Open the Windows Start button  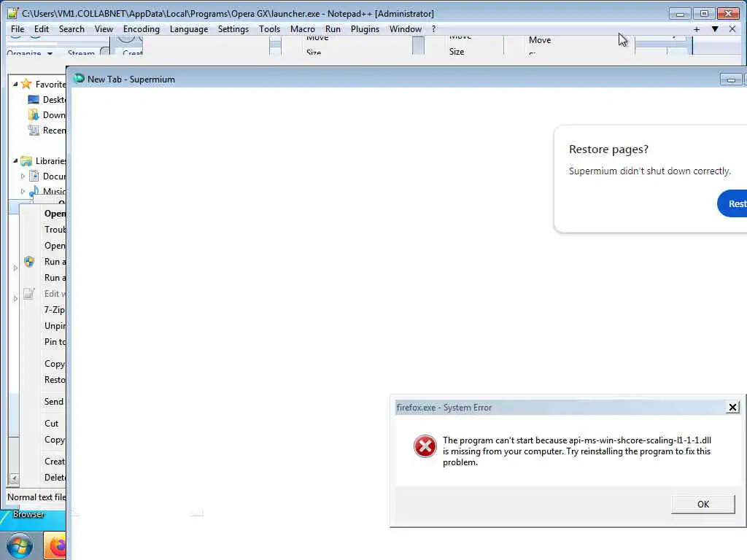click(x=20, y=545)
